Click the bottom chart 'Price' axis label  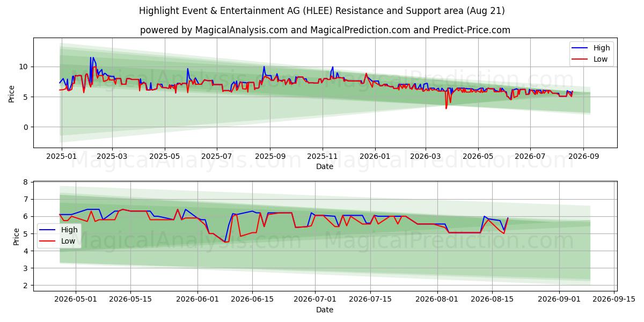point(16,236)
